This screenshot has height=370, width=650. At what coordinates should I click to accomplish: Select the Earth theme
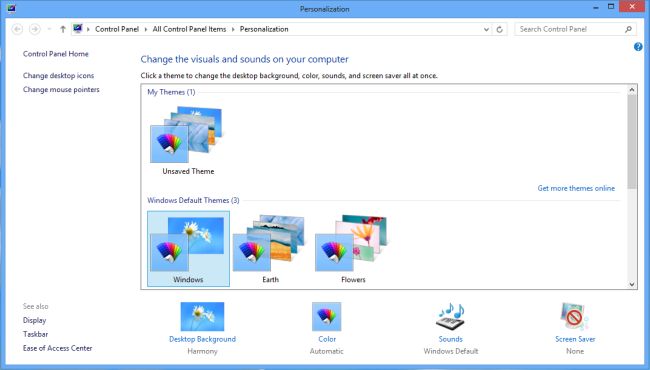pos(270,249)
